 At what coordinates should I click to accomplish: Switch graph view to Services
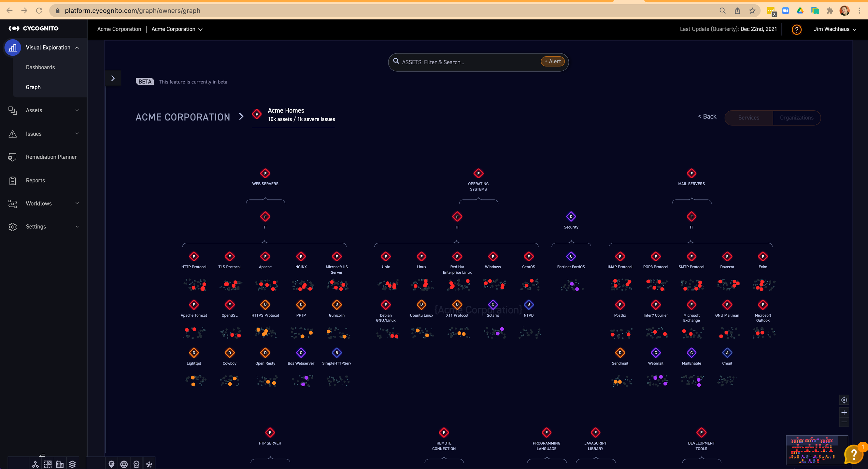click(x=748, y=118)
